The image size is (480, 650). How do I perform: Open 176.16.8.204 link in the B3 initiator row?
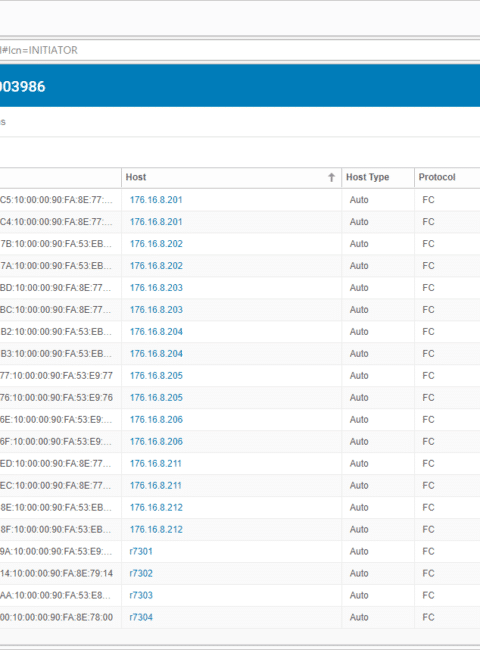[156, 354]
